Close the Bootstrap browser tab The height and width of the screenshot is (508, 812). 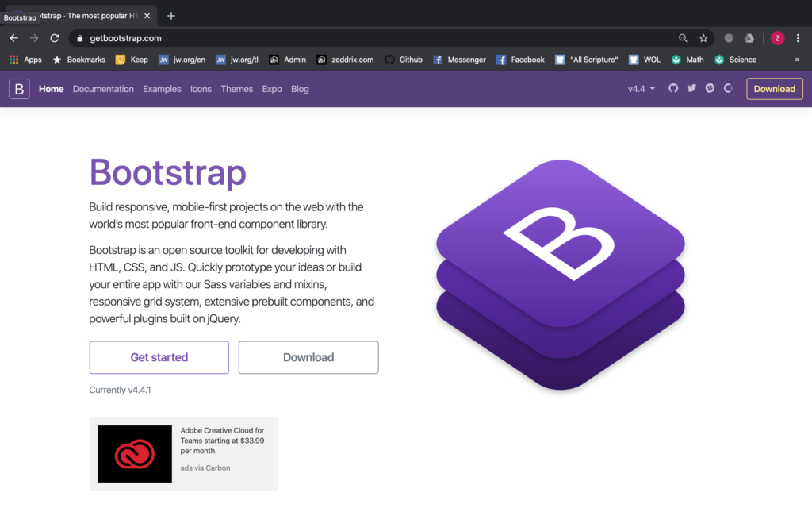click(x=147, y=16)
